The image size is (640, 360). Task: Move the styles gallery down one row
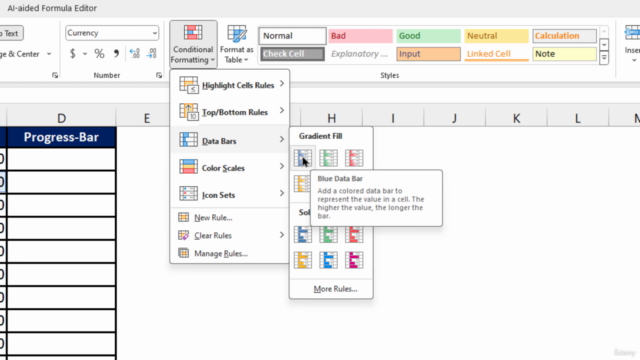coord(604,44)
